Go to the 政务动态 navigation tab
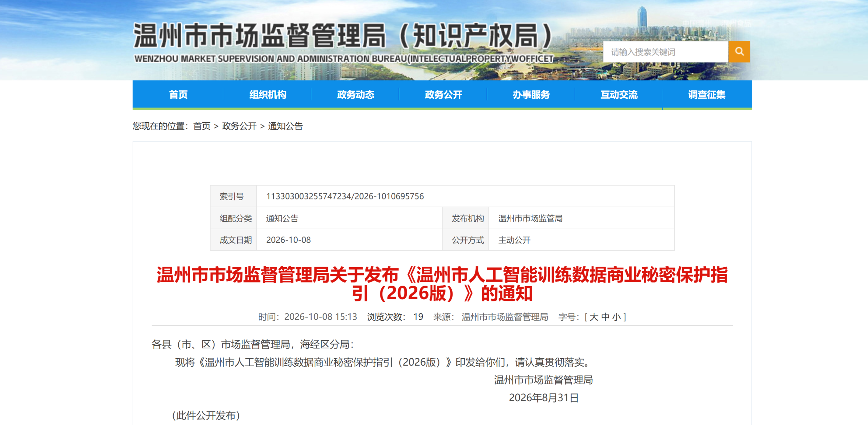This screenshot has height=425, width=868. tap(355, 95)
